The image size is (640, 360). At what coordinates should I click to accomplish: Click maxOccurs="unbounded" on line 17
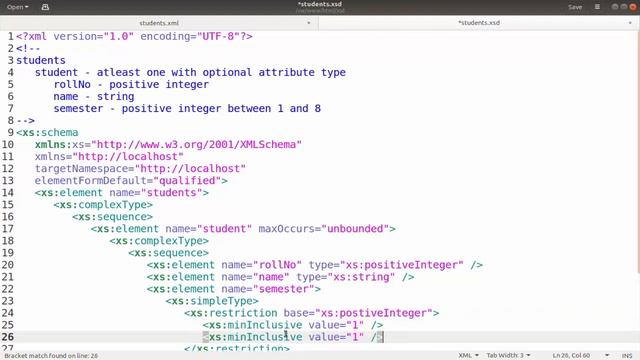pos(324,229)
